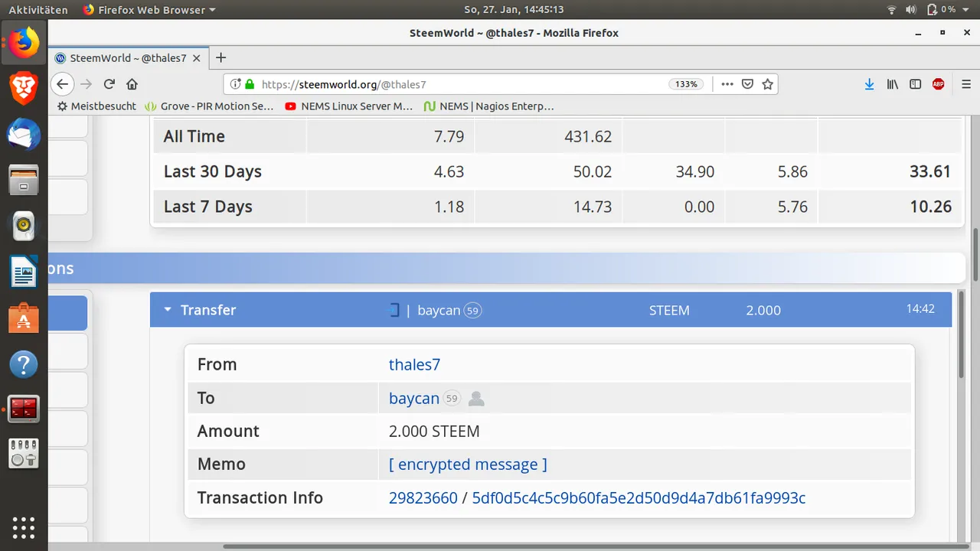Click the 14:42 transfer time
Image resolution: width=980 pixels, height=551 pixels.
920,309
